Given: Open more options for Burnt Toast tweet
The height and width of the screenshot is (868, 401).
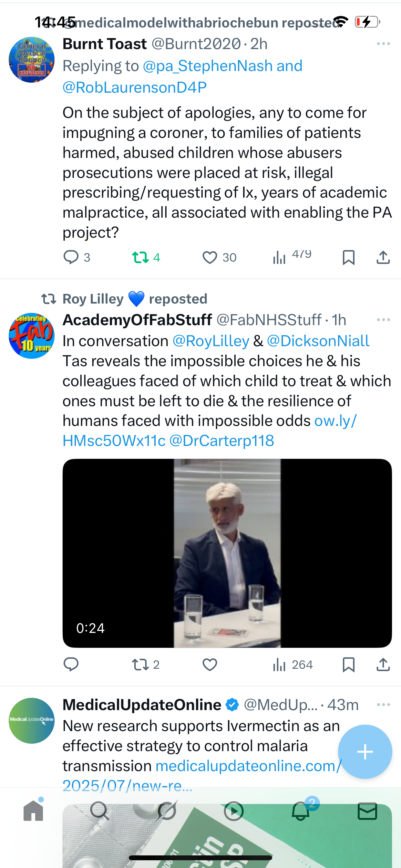Looking at the screenshot, I should (384, 44).
